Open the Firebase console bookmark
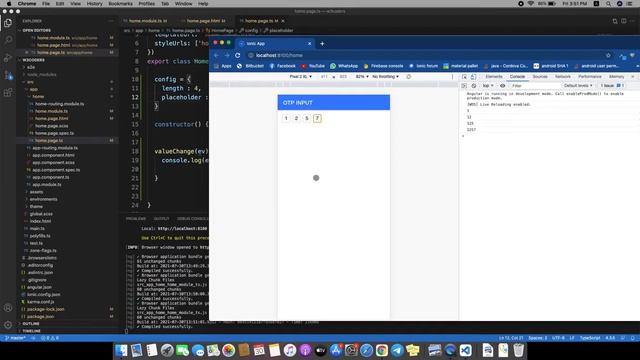The height and width of the screenshot is (360, 640). click(x=383, y=66)
